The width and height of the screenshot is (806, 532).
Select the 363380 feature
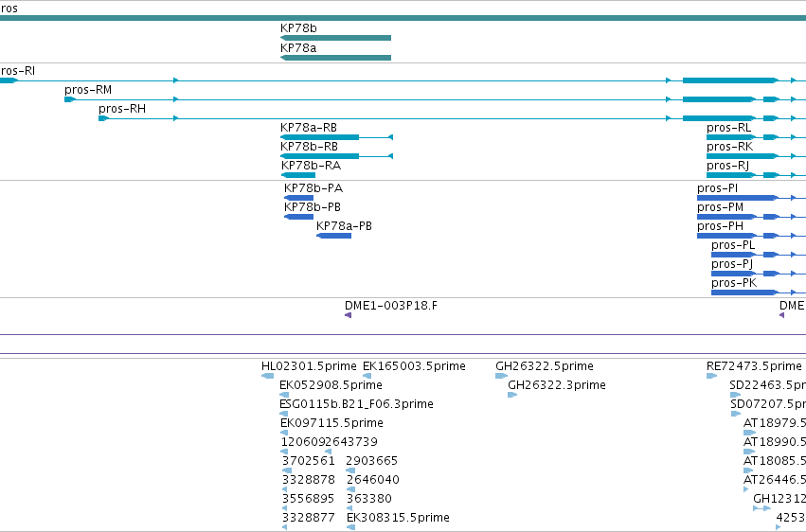tap(350, 509)
